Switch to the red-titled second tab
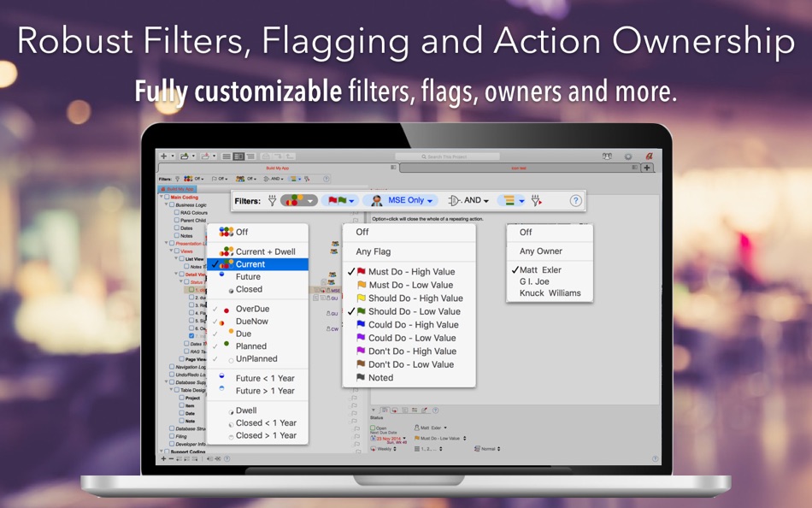Viewport: 812px width, 508px height. point(519,168)
